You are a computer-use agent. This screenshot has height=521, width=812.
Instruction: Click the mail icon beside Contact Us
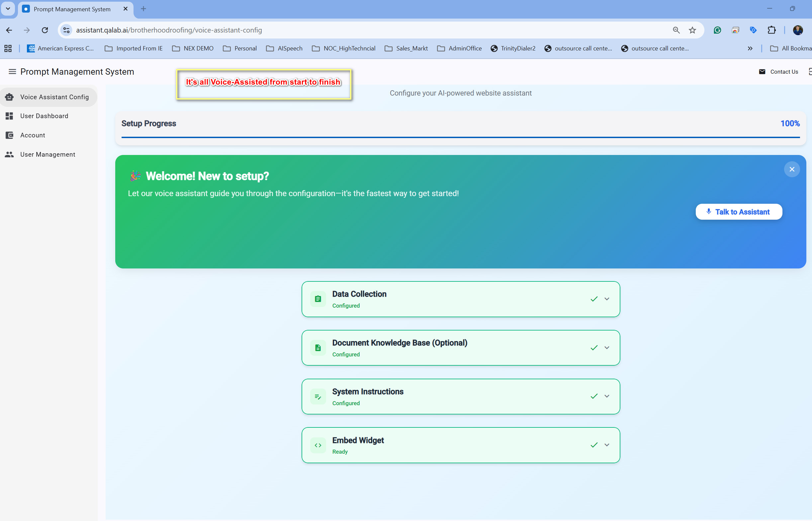click(762, 71)
